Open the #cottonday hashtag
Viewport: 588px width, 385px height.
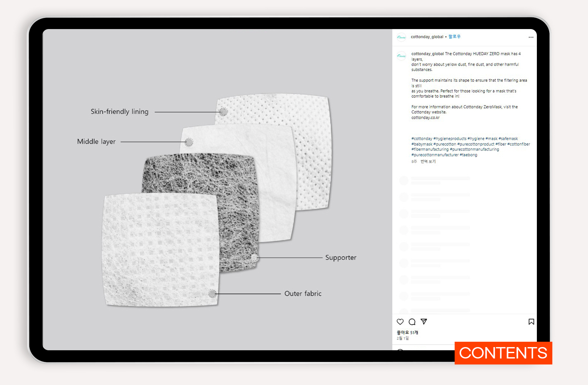422,139
